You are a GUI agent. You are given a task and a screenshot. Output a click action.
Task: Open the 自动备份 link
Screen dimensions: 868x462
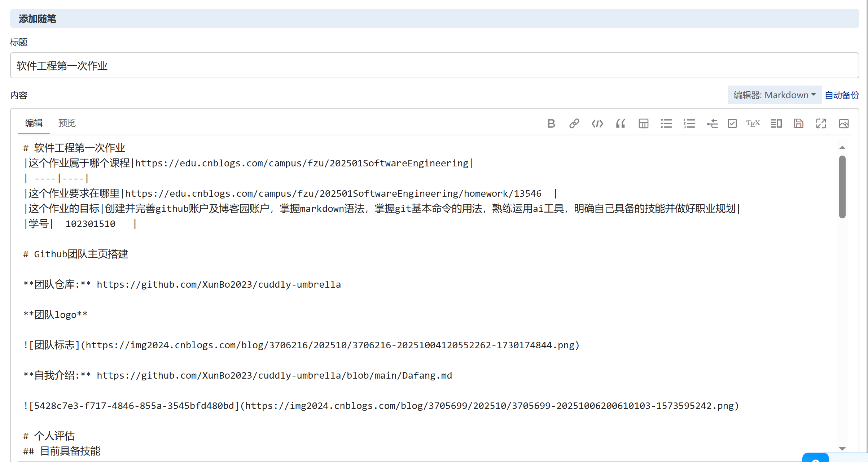click(842, 95)
